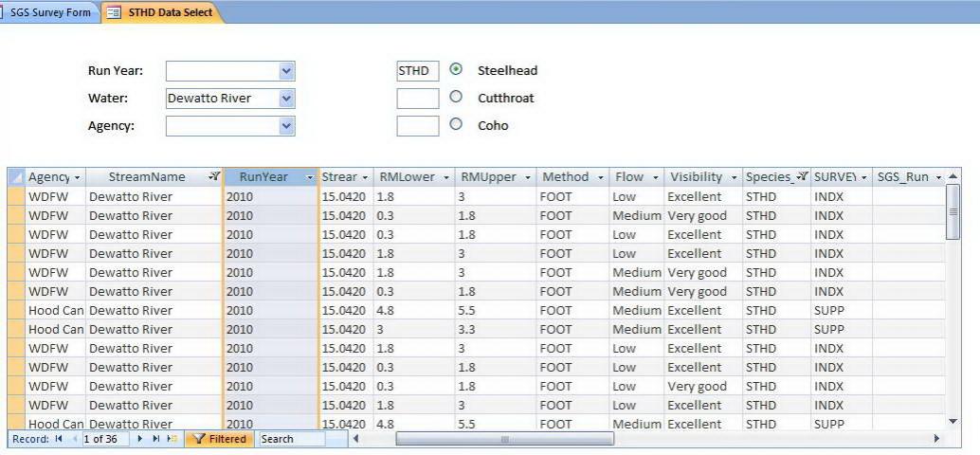Go to the first record navigation button
The width and height of the screenshot is (980, 455).
pyautogui.click(x=59, y=439)
